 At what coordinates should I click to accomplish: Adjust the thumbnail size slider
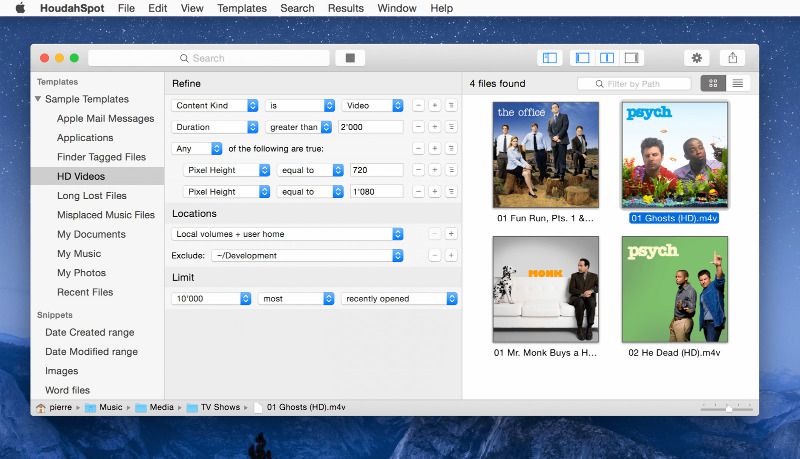click(x=728, y=408)
